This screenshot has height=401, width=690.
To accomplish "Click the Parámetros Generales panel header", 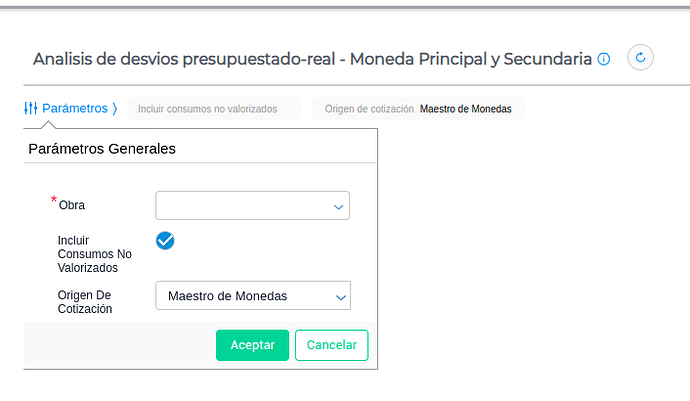I will tap(102, 149).
